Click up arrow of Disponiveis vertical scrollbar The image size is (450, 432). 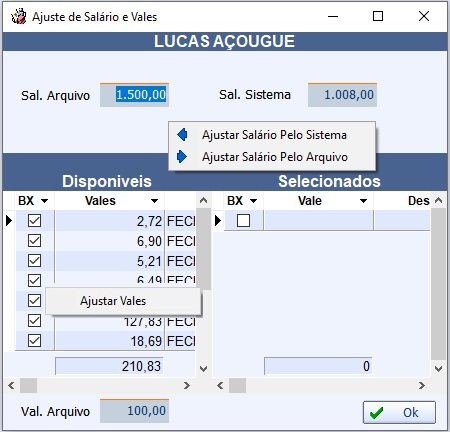(x=203, y=200)
